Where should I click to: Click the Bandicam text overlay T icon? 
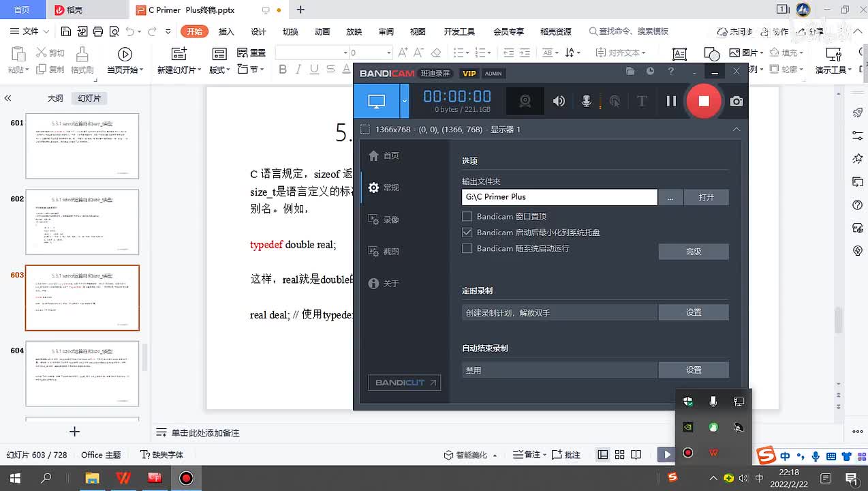[641, 101]
